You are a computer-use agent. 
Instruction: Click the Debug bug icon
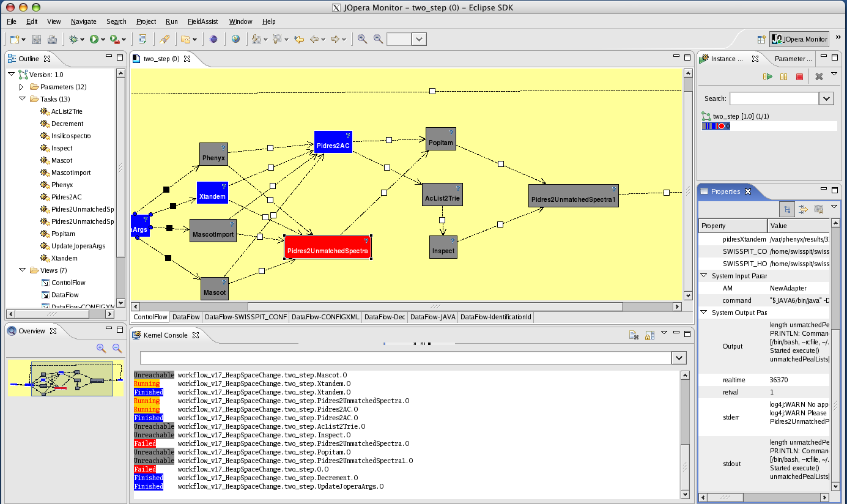(74, 39)
